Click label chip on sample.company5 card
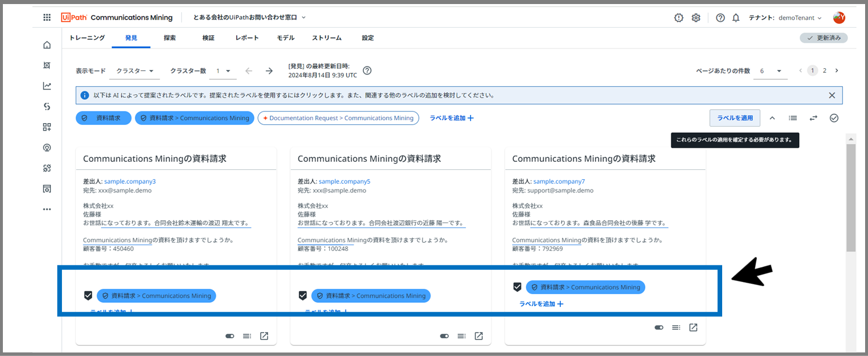The image size is (868, 356). 371,295
